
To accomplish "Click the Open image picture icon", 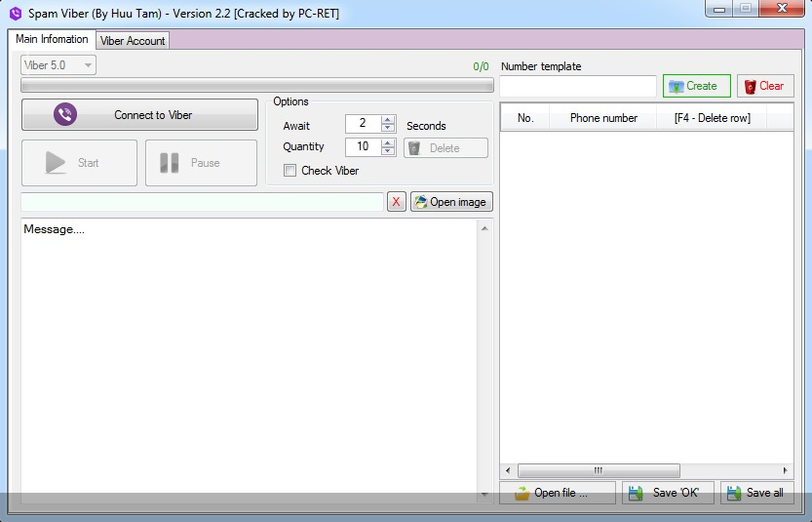I will tap(421, 202).
